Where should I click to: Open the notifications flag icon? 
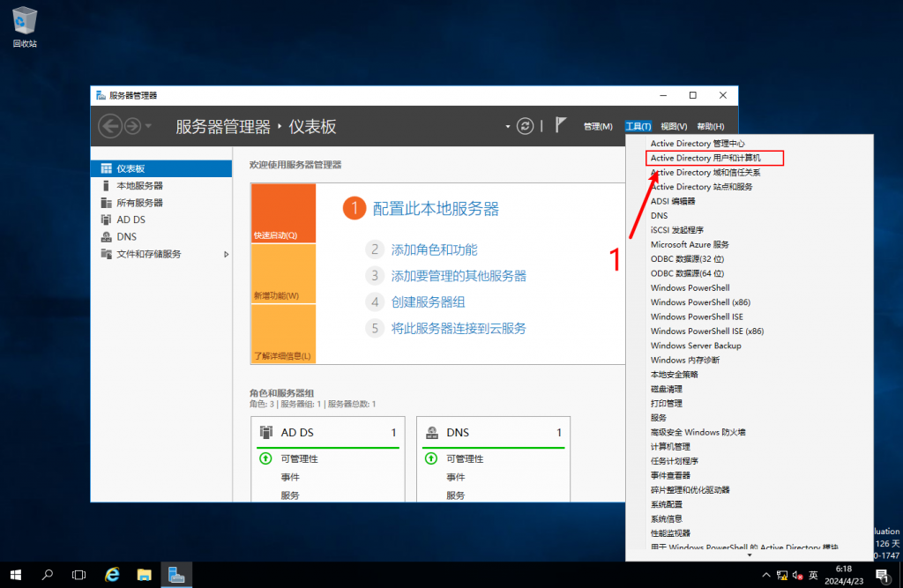coord(561,125)
